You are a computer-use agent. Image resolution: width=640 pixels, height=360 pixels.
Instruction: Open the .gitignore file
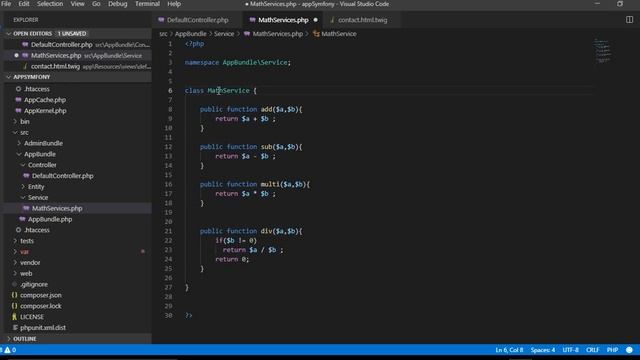tap(34, 284)
